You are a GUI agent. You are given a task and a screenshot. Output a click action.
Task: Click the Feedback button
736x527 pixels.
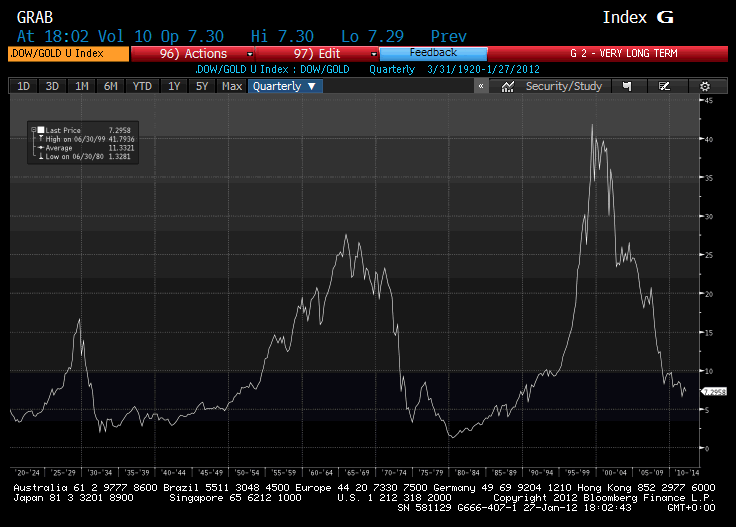(x=433, y=53)
